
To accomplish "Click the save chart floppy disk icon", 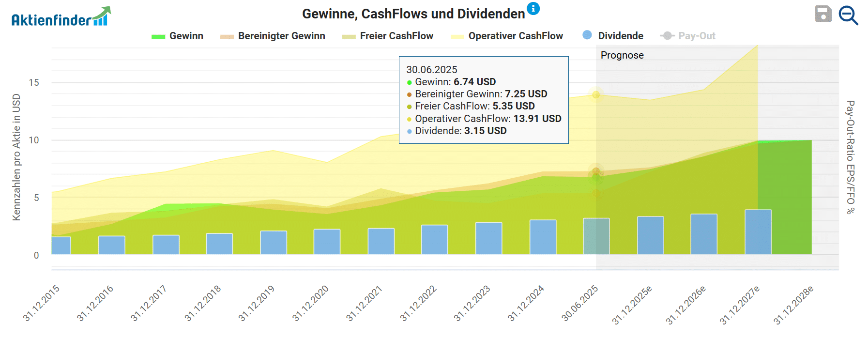I will [x=823, y=14].
